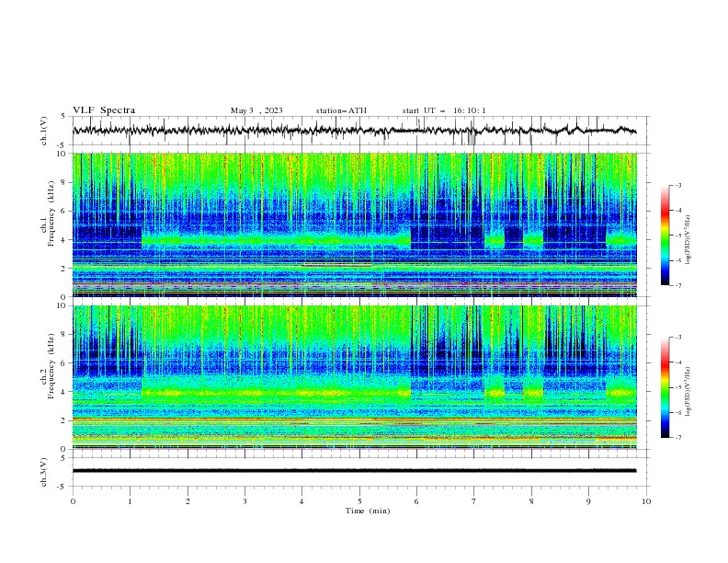Click the ch.2 spectrogram color bar
This screenshot has width=728, height=563.
coord(665,387)
